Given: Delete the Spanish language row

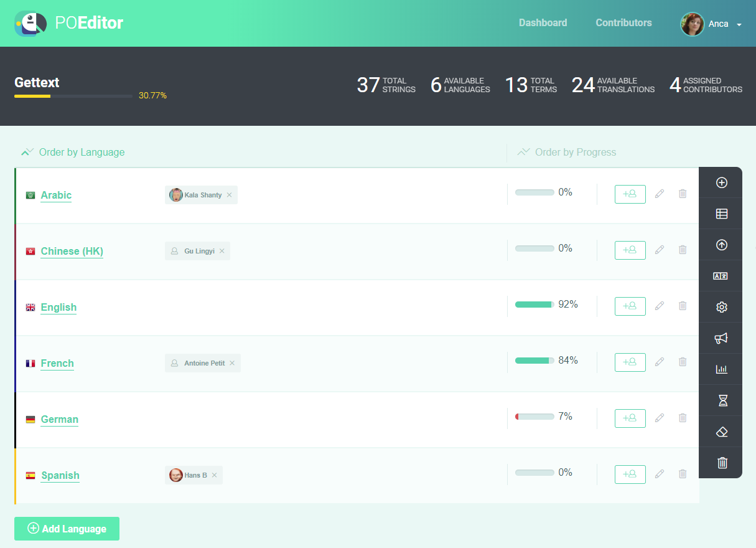Looking at the screenshot, I should tap(683, 474).
